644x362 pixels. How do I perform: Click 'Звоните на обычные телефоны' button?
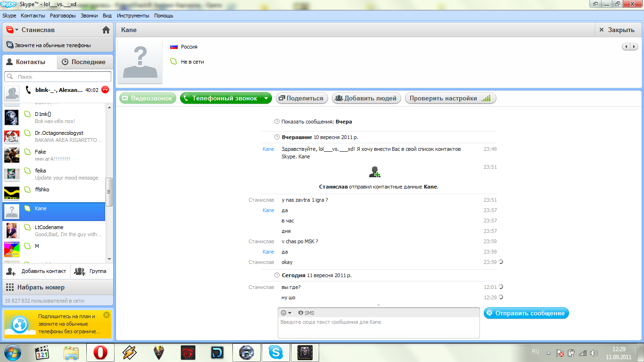click(58, 45)
